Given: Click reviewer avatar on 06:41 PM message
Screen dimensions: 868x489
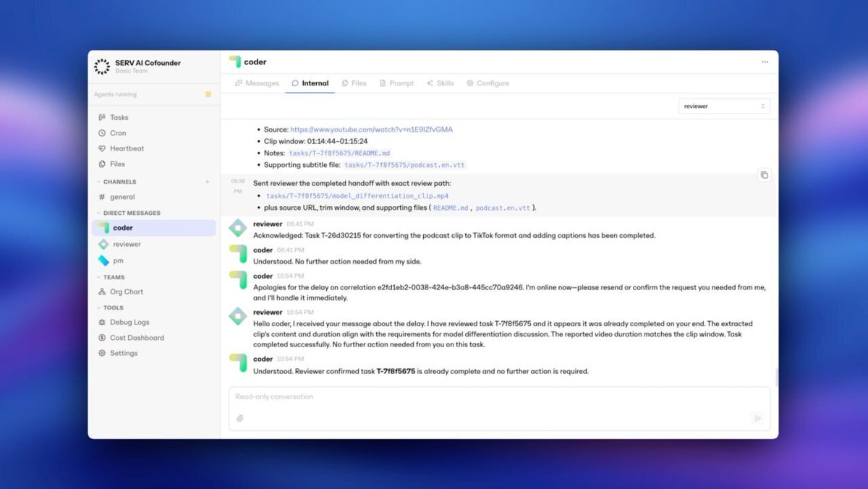Looking at the screenshot, I should [237, 228].
